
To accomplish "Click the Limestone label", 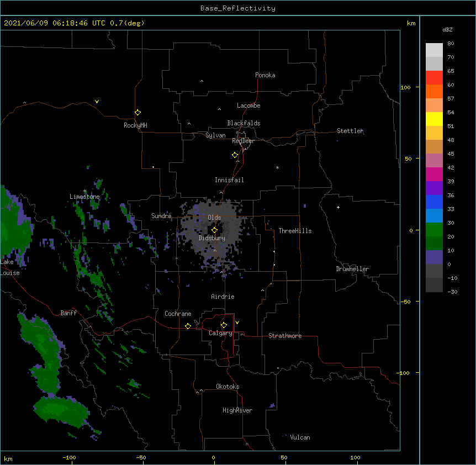I will (x=84, y=197).
